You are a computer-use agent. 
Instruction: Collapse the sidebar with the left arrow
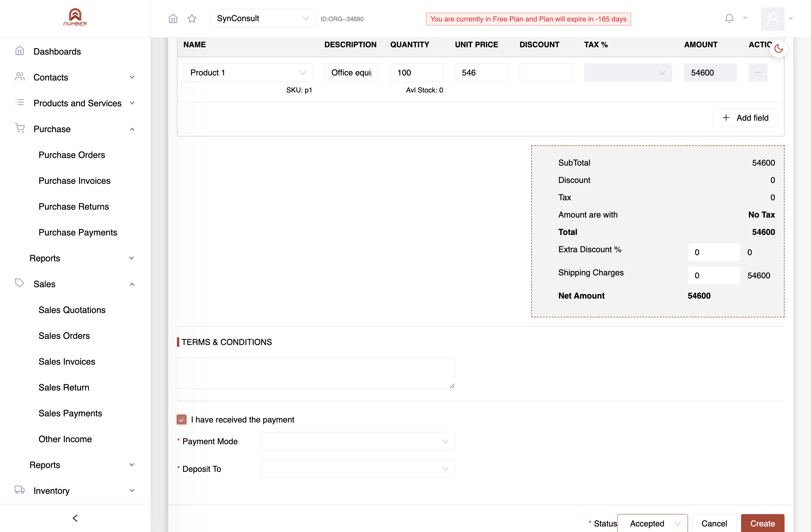[x=75, y=518]
